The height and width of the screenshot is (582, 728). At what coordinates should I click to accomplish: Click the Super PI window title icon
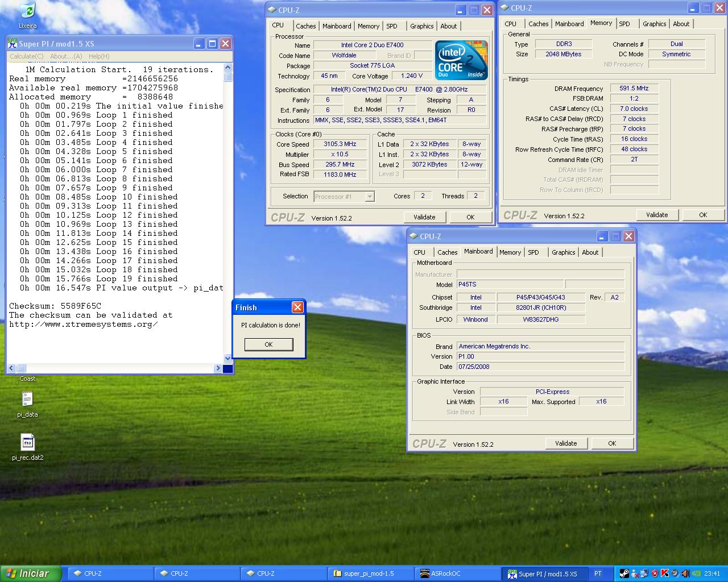pyautogui.click(x=13, y=44)
